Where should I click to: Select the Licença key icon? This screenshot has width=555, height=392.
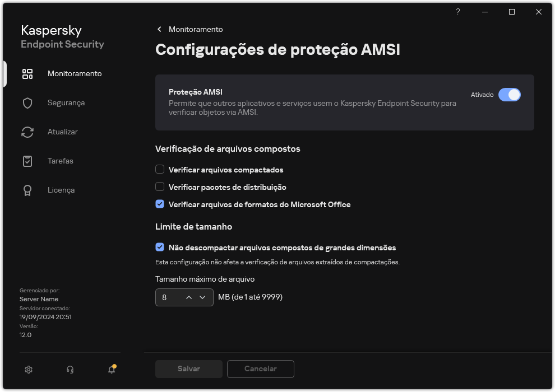click(x=27, y=190)
